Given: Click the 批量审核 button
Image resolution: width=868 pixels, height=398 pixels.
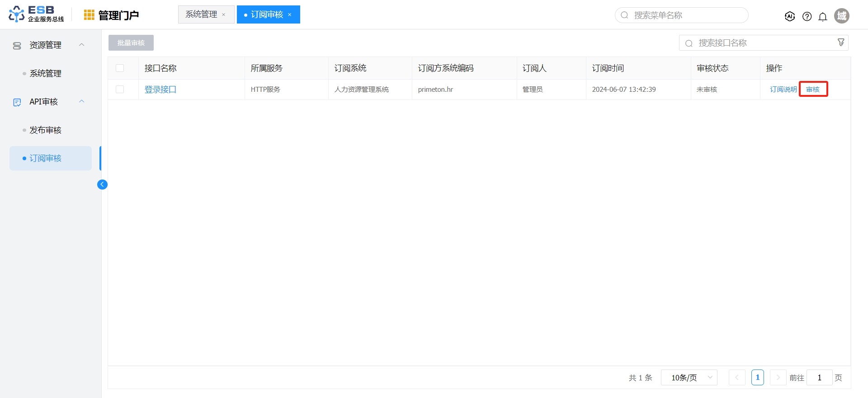Looking at the screenshot, I should point(131,43).
